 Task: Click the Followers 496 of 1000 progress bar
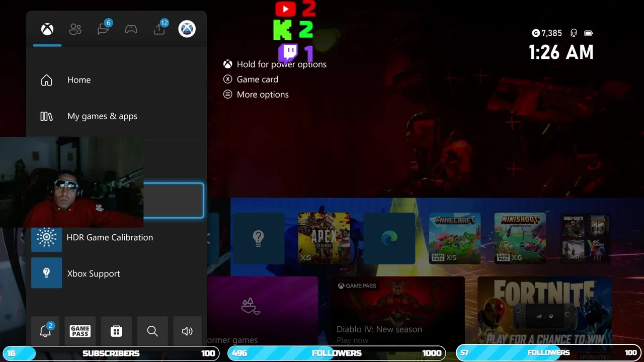[x=337, y=353]
